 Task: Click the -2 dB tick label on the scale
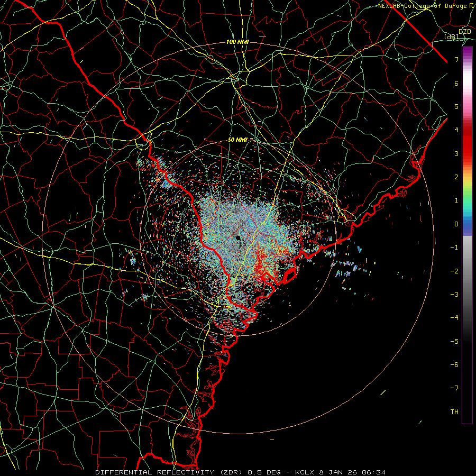[x=454, y=271]
